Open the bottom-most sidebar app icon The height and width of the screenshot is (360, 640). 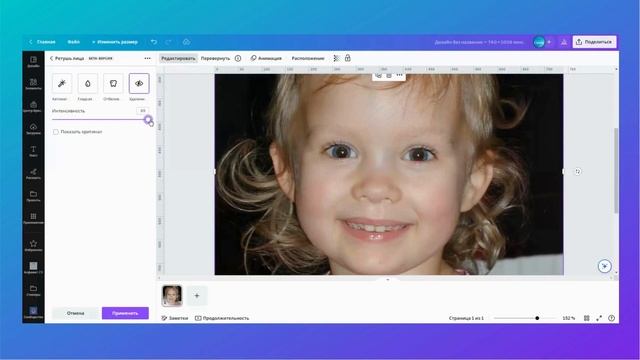pyautogui.click(x=33, y=313)
